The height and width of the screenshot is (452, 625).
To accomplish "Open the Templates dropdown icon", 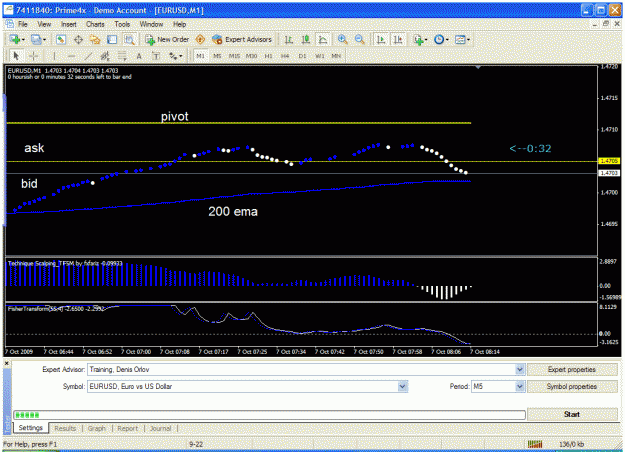I will click(x=463, y=39).
